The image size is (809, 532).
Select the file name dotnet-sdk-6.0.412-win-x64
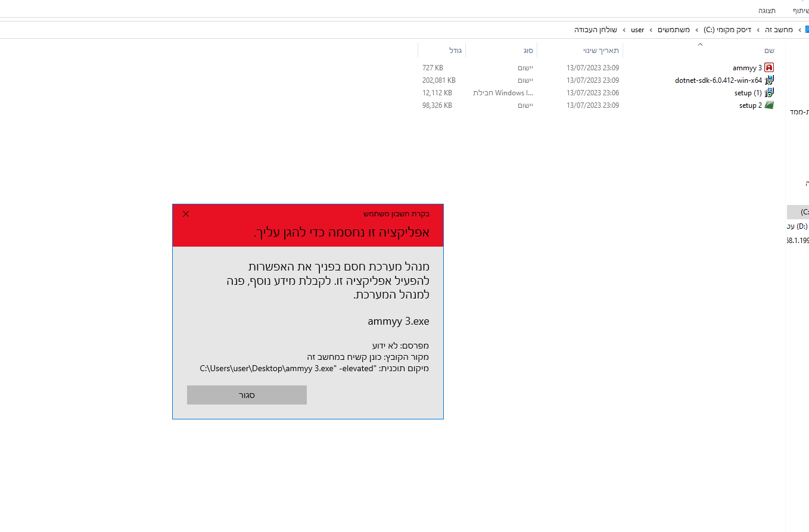718,80
